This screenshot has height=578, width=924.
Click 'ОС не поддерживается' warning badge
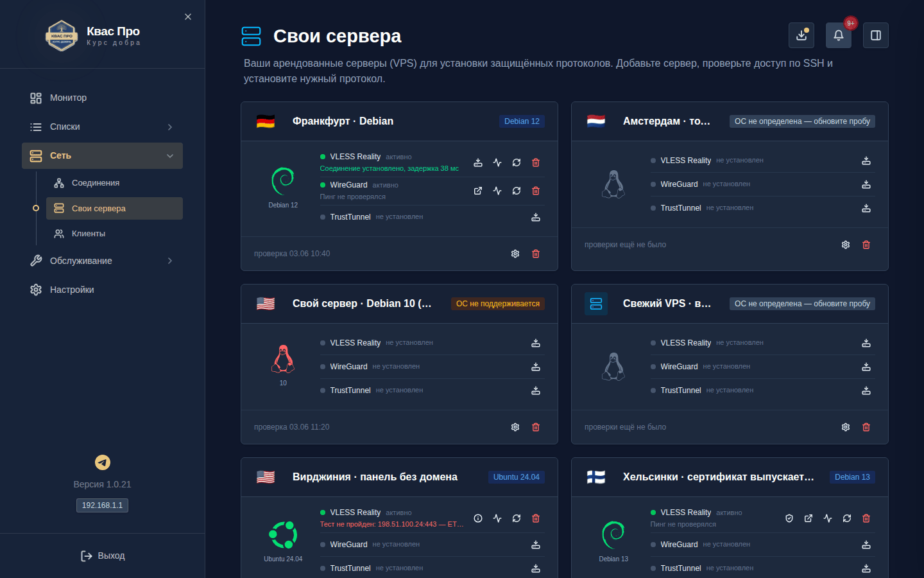498,304
